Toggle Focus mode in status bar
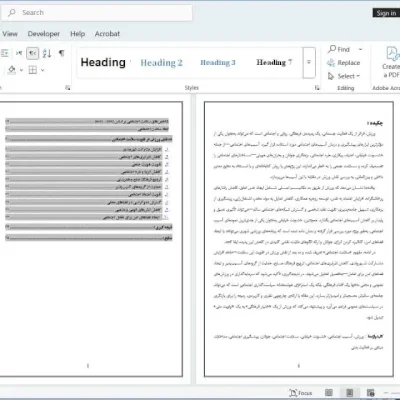 tap(301, 393)
